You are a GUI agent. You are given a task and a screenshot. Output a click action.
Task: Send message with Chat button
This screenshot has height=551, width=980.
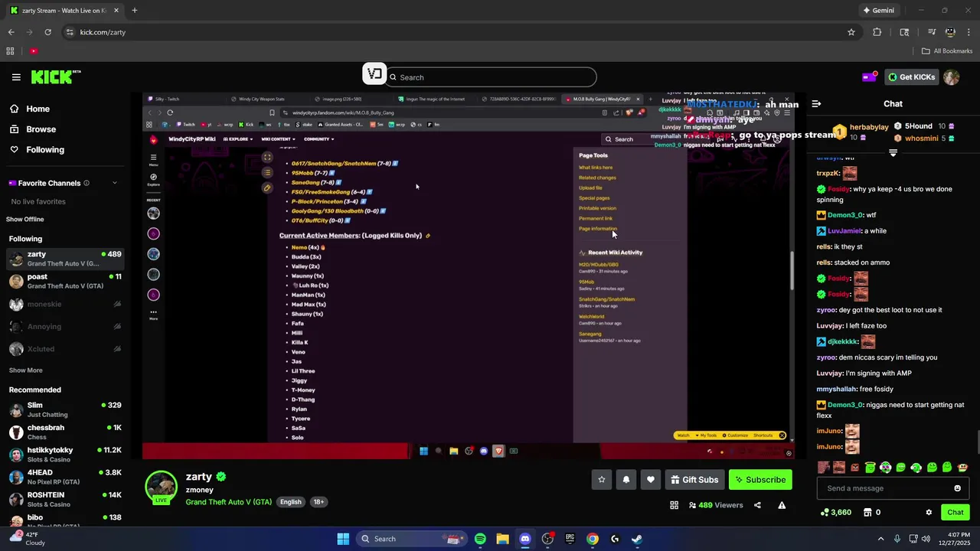tap(955, 513)
